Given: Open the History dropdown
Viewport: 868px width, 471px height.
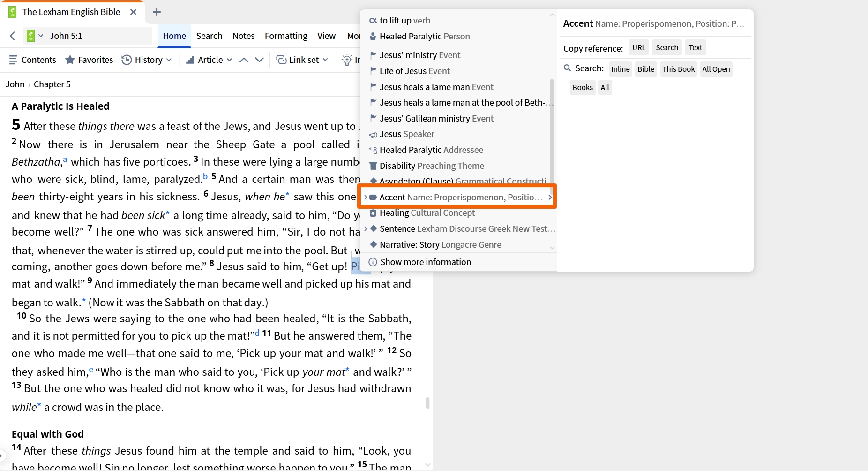Looking at the screenshot, I should pos(147,60).
